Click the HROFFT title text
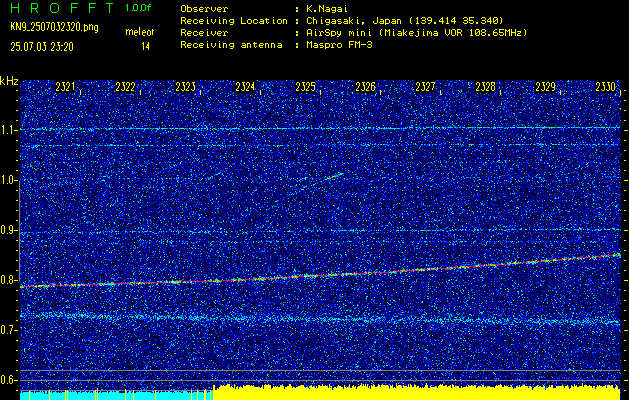Screen dimensions: 629x400 pyautogui.click(x=63, y=8)
